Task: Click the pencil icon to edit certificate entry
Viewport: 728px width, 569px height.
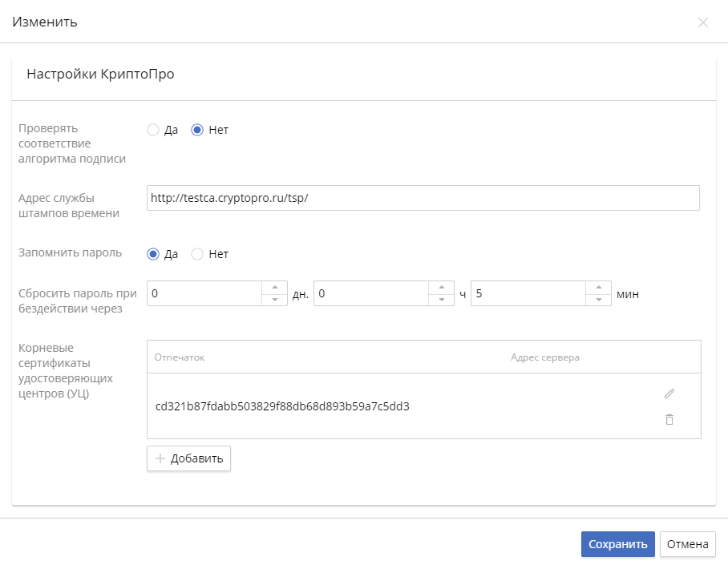Action: tap(669, 393)
